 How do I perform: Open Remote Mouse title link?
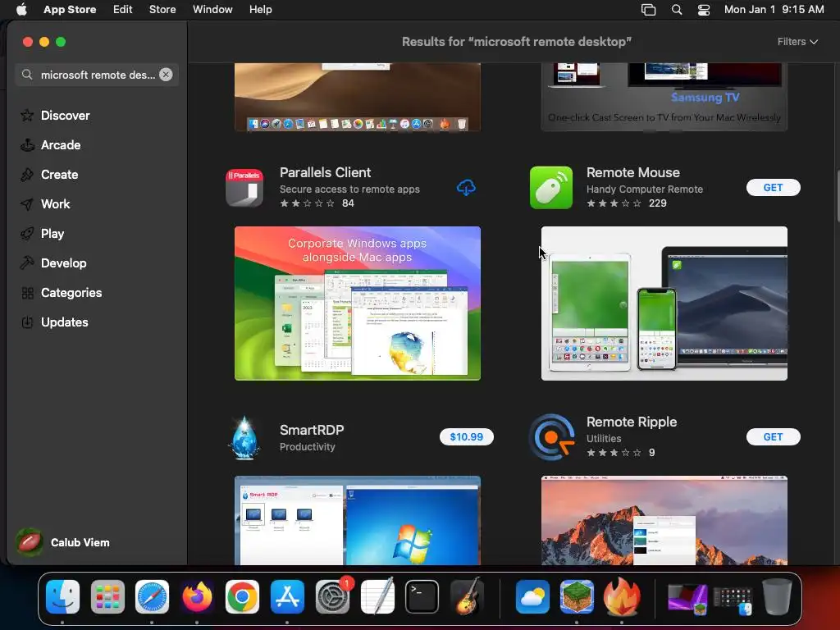tap(632, 172)
